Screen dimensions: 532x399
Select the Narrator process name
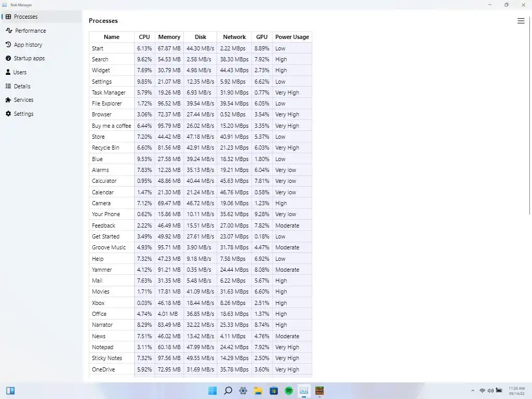pyautogui.click(x=102, y=325)
